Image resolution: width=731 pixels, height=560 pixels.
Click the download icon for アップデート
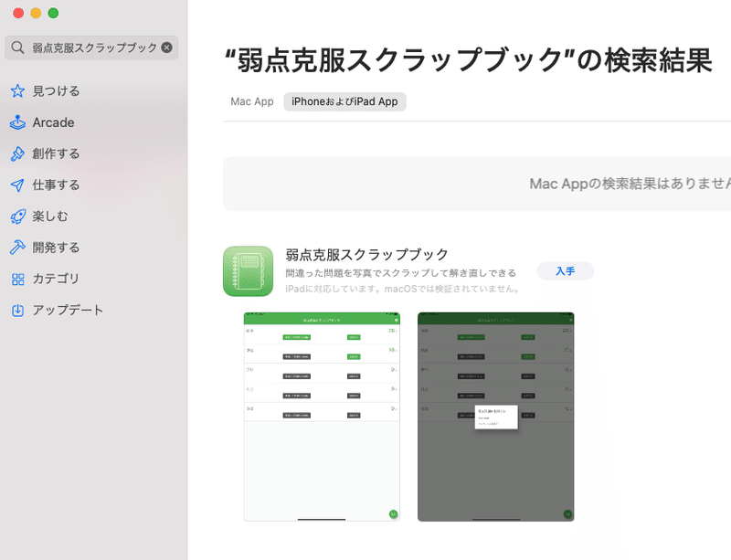(x=17, y=310)
